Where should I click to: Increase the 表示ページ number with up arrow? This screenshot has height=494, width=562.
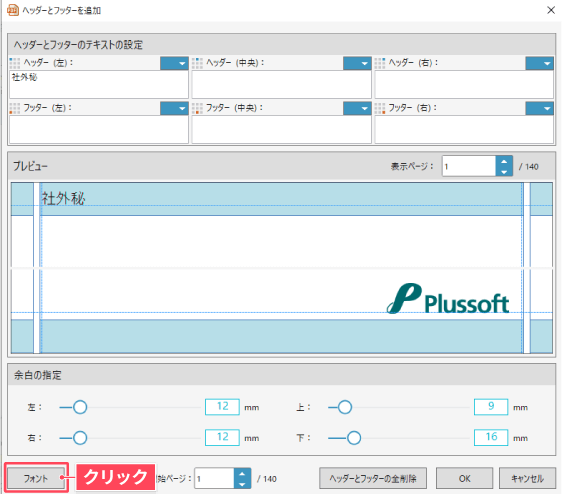tap(504, 161)
